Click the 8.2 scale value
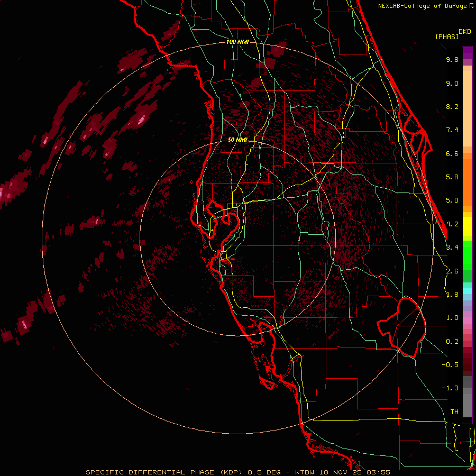 452,106
